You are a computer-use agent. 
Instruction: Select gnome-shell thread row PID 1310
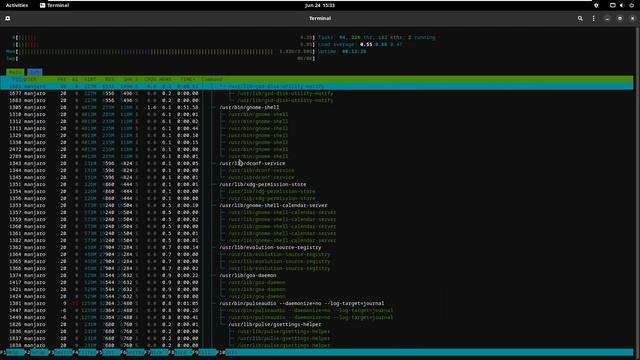pyautogui.click(x=317, y=114)
